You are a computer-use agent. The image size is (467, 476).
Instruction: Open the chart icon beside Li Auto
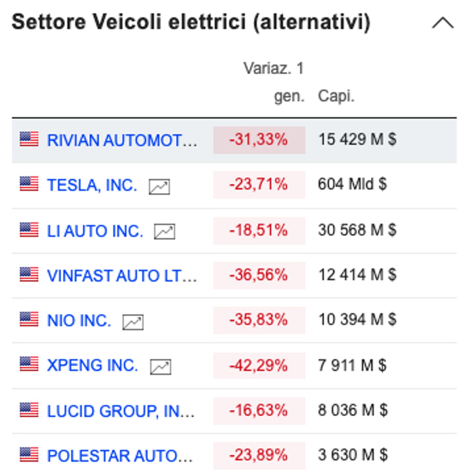point(164,232)
